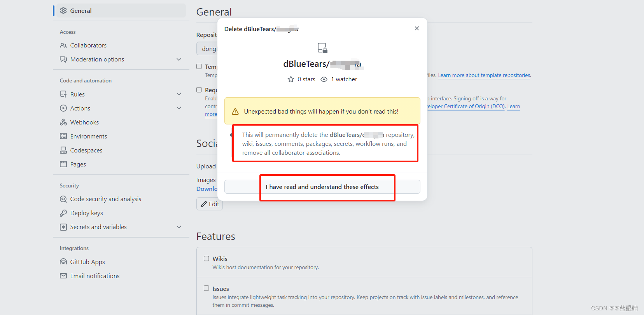
Task: Click the Codespaces icon in sidebar
Action: pos(63,150)
